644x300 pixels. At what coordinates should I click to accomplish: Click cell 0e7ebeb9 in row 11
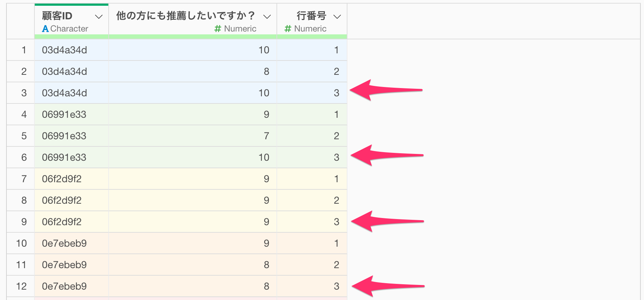[64, 265]
